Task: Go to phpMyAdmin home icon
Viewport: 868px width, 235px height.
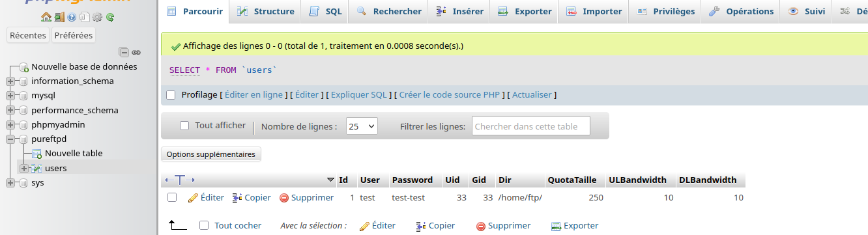Action: (46, 17)
